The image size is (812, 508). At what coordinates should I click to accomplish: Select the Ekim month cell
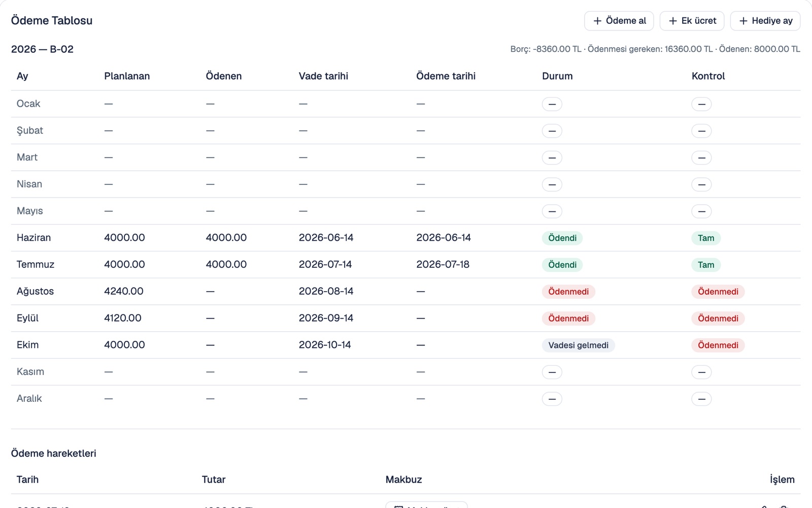click(x=27, y=345)
